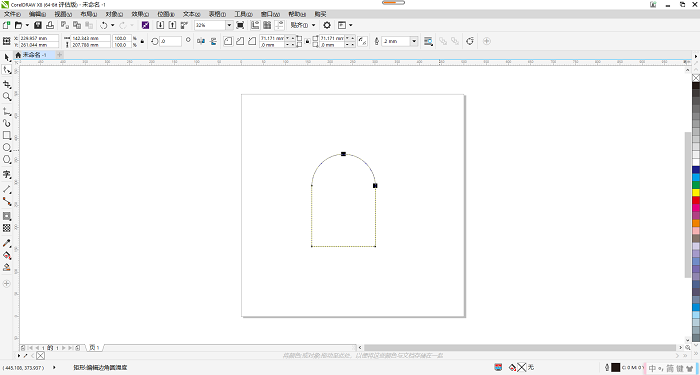Toggle the corner radius lock together padlock

(307, 41)
